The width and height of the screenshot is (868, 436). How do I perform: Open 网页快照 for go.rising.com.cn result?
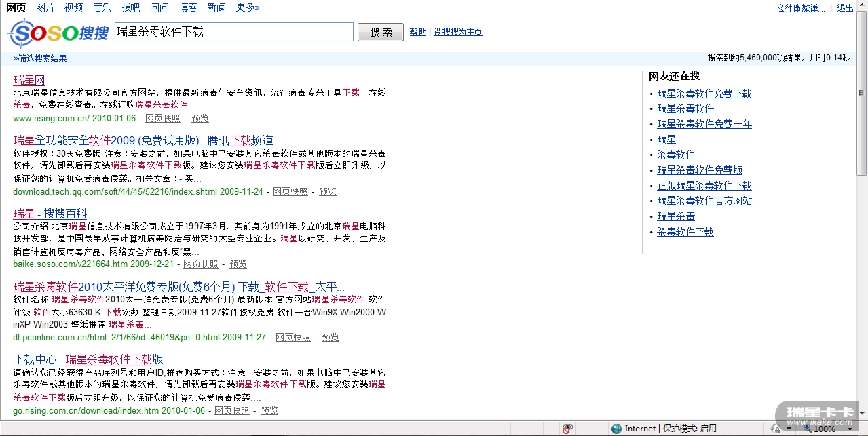click(232, 410)
